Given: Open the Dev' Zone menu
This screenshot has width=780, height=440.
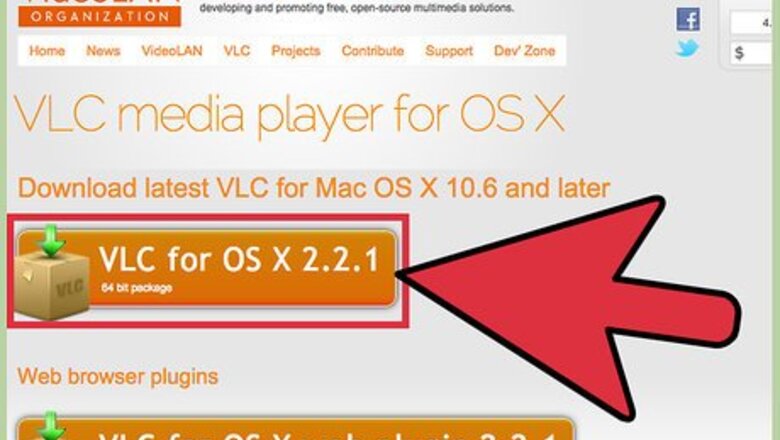Looking at the screenshot, I should point(524,51).
